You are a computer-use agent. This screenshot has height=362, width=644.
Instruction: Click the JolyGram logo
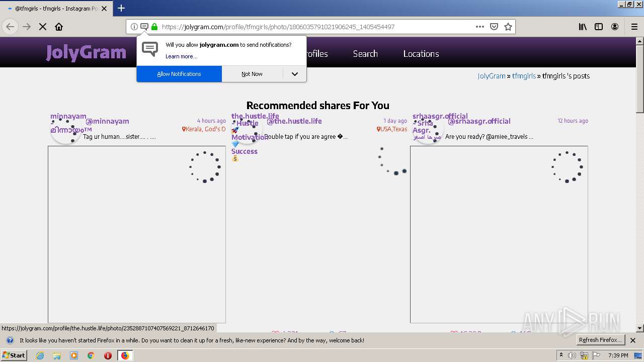(86, 52)
